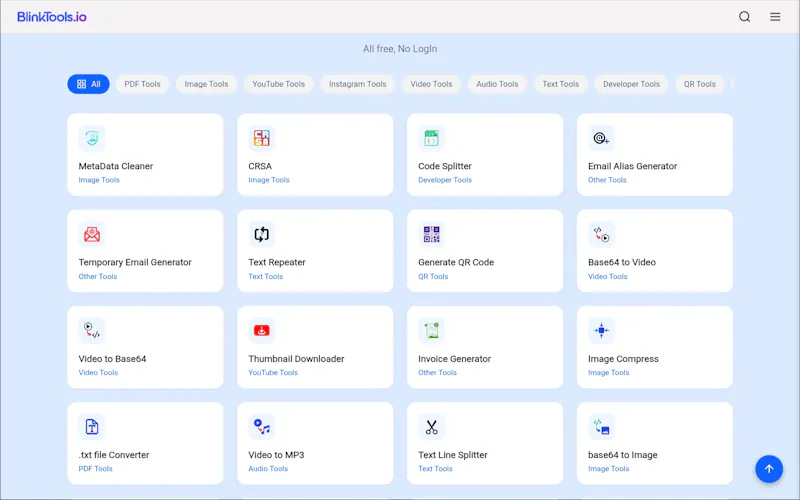The image size is (800, 500).
Task: Click the scroll-to-top arrow button
Action: pos(769,469)
